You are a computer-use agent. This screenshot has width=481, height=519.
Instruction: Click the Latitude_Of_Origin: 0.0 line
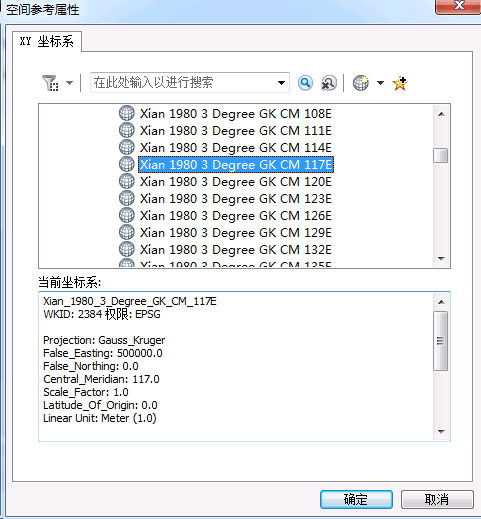pos(100,405)
